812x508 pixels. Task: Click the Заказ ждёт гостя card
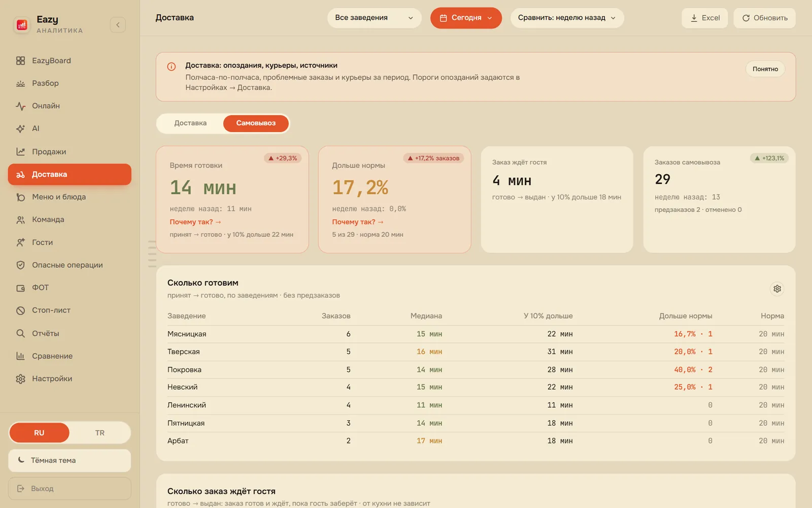click(557, 200)
